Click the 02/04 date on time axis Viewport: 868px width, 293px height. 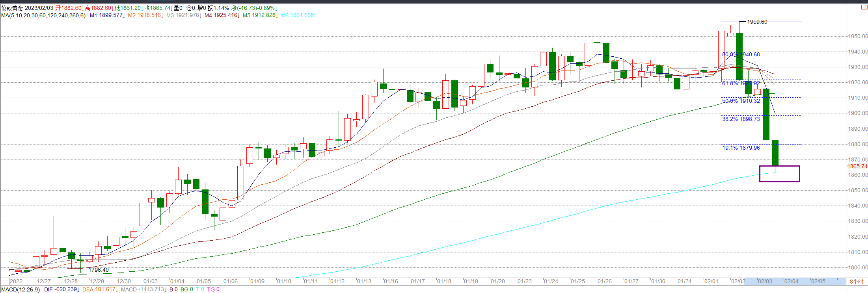point(792,281)
